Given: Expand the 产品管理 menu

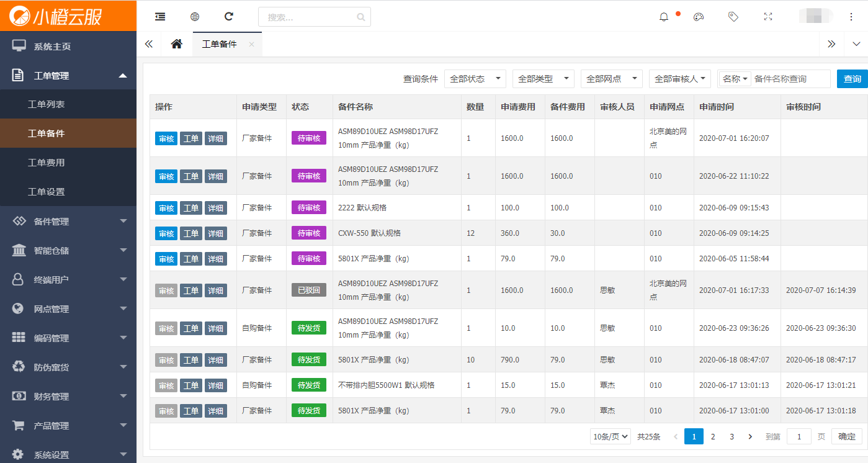Looking at the screenshot, I should tap(68, 426).
